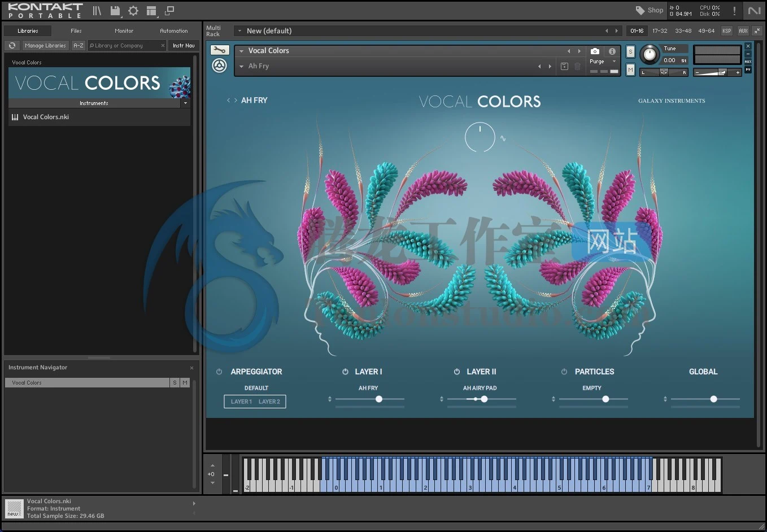Select rack page 33-48
Image resolution: width=767 pixels, height=532 pixels.
(x=683, y=31)
